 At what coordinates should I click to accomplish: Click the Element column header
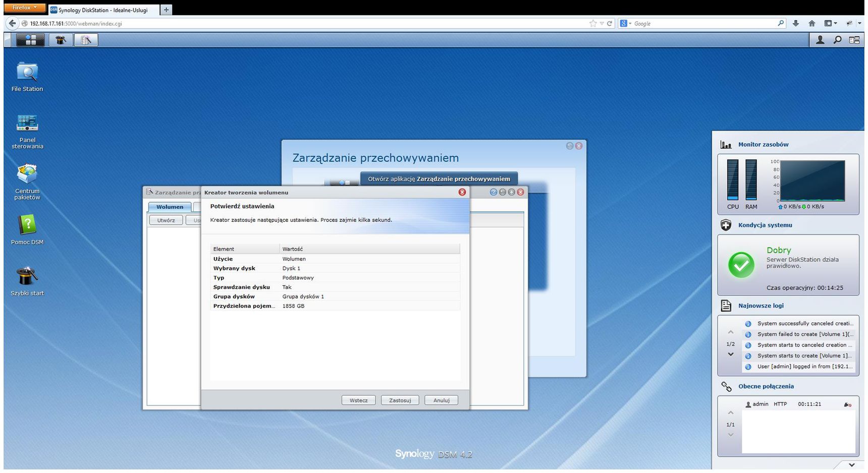pyautogui.click(x=245, y=249)
